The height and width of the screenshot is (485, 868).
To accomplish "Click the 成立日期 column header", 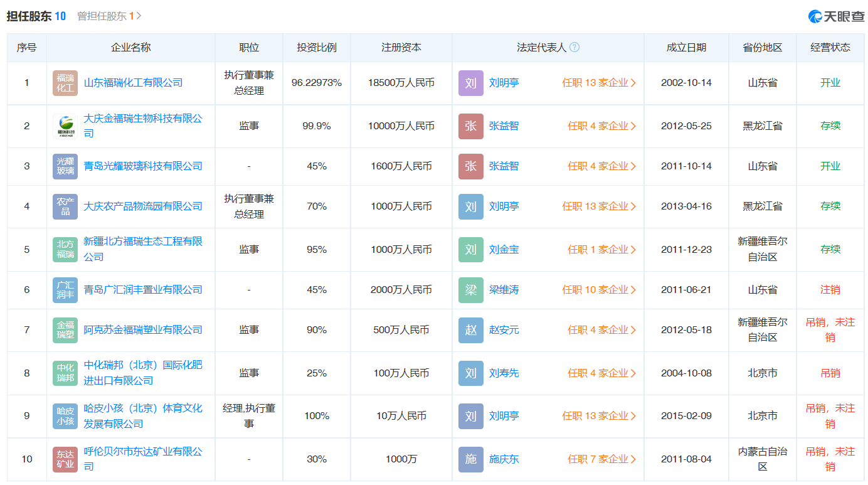I will tap(686, 48).
